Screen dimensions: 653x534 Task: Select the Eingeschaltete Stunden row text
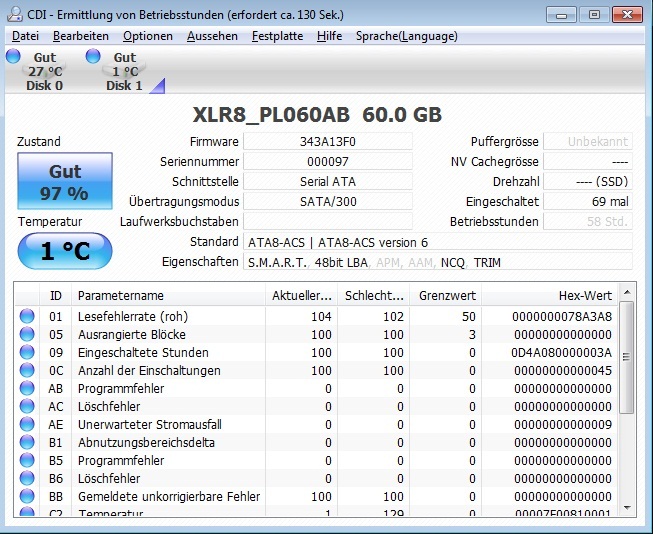pos(143,352)
